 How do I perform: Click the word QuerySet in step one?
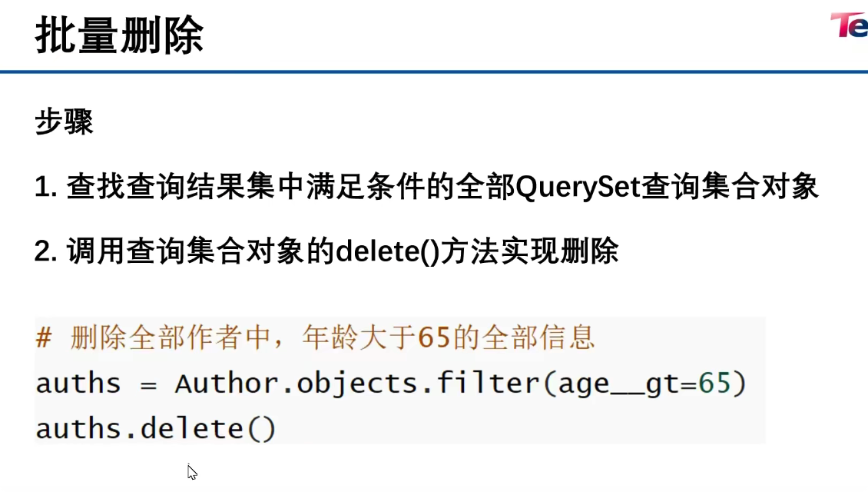(578, 187)
